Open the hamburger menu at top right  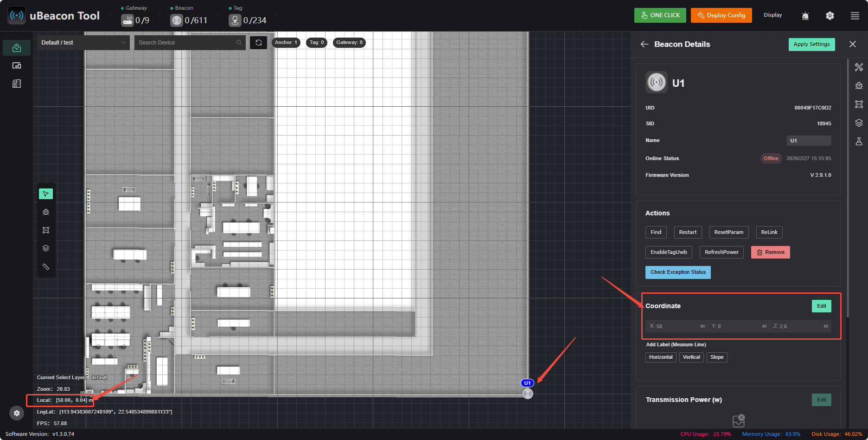[x=855, y=16]
